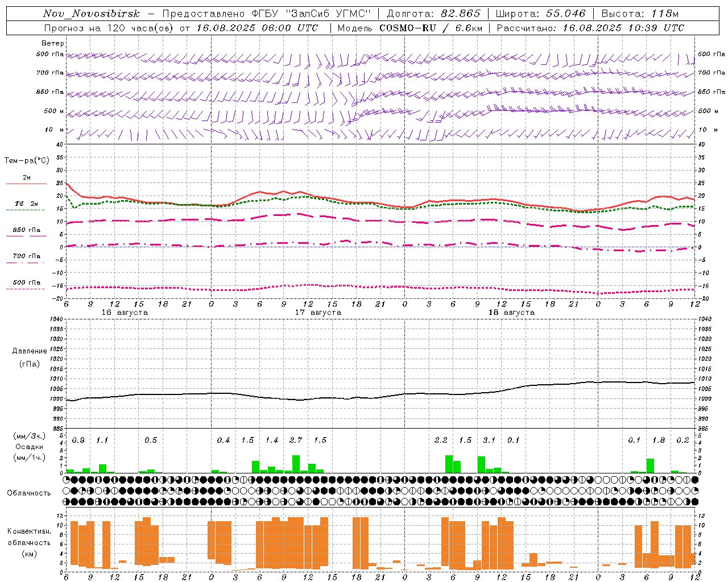Click computed time Рассчитано: 16.08.2025 10:39 UTC
Viewport: 728px width, 582px height.
[590, 28]
